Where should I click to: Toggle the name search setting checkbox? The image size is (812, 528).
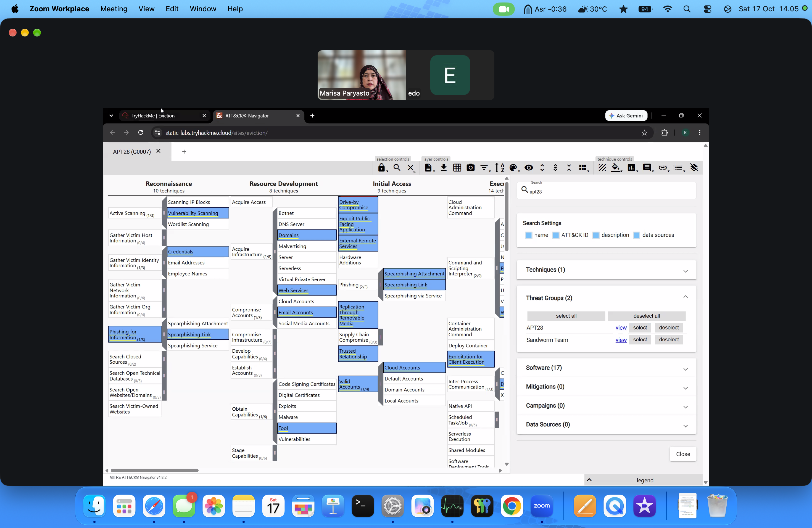click(x=528, y=235)
